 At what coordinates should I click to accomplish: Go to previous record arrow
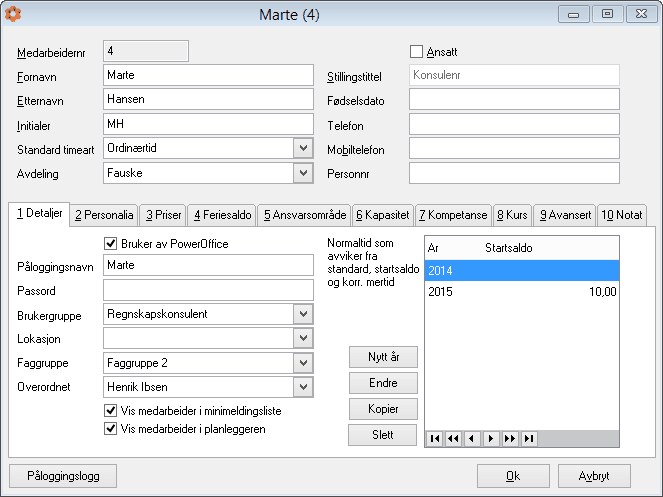[x=472, y=439]
